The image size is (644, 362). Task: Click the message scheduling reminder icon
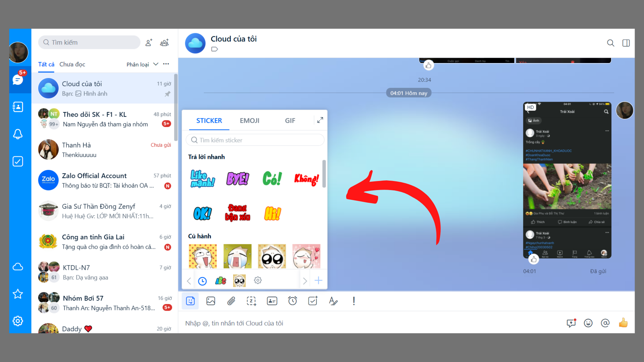(292, 301)
